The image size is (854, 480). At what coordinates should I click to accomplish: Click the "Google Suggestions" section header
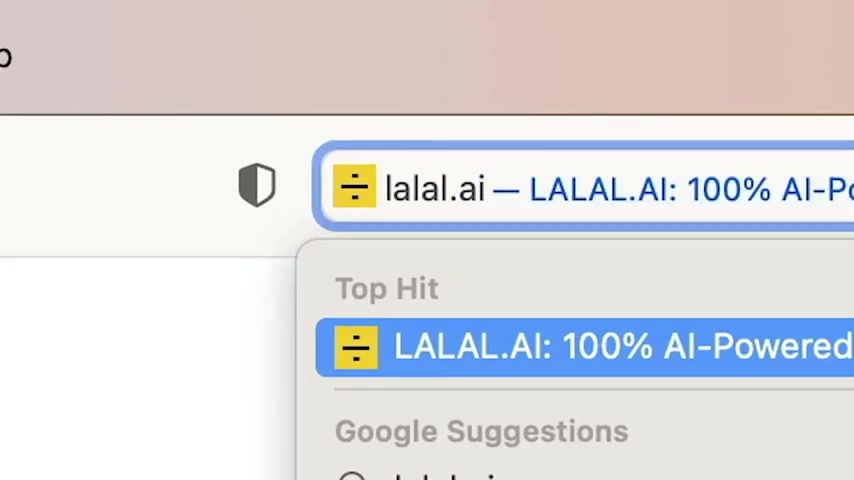point(481,432)
